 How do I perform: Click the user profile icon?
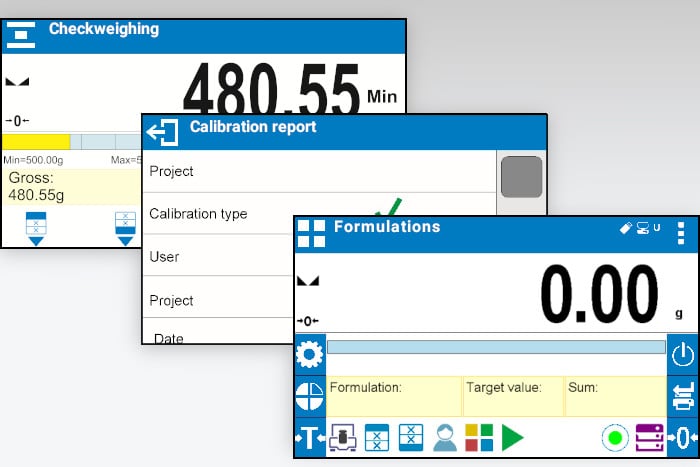[445, 438]
